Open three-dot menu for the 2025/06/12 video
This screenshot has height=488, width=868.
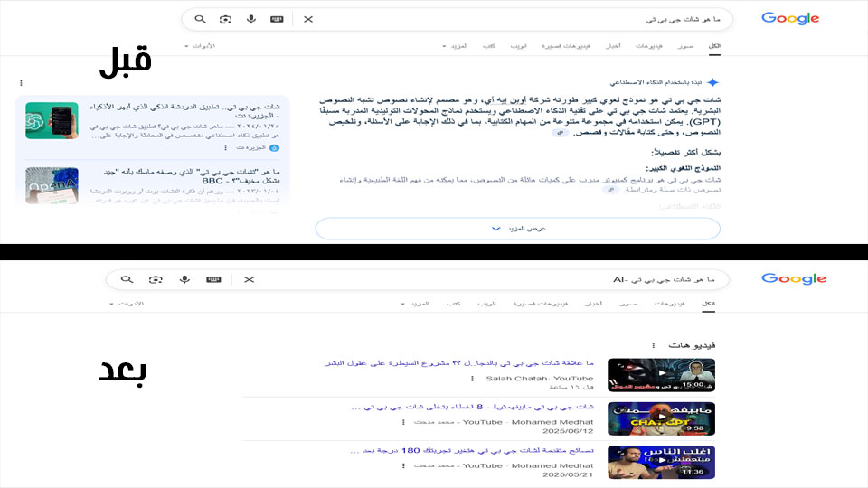pos(403,422)
